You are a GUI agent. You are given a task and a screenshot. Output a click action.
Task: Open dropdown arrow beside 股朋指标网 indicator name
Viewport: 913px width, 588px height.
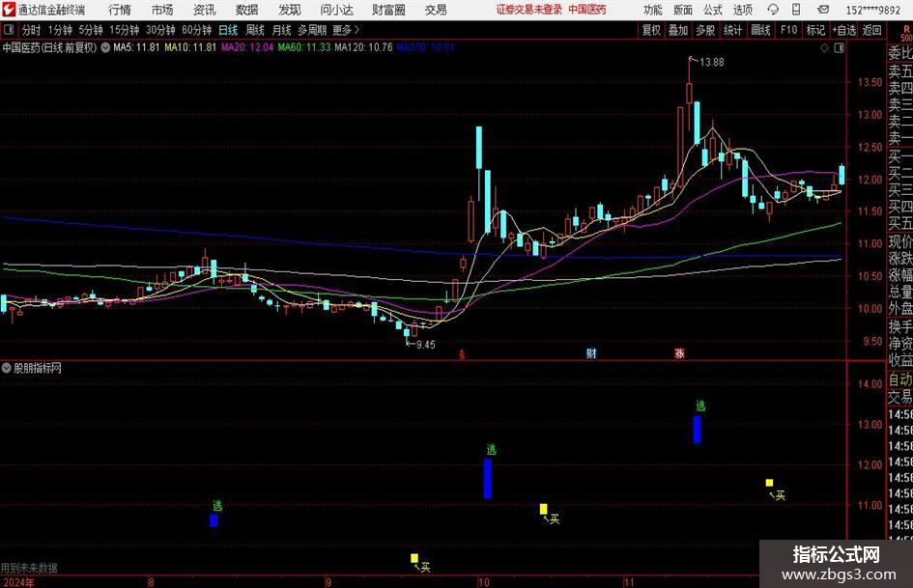(x=7, y=368)
